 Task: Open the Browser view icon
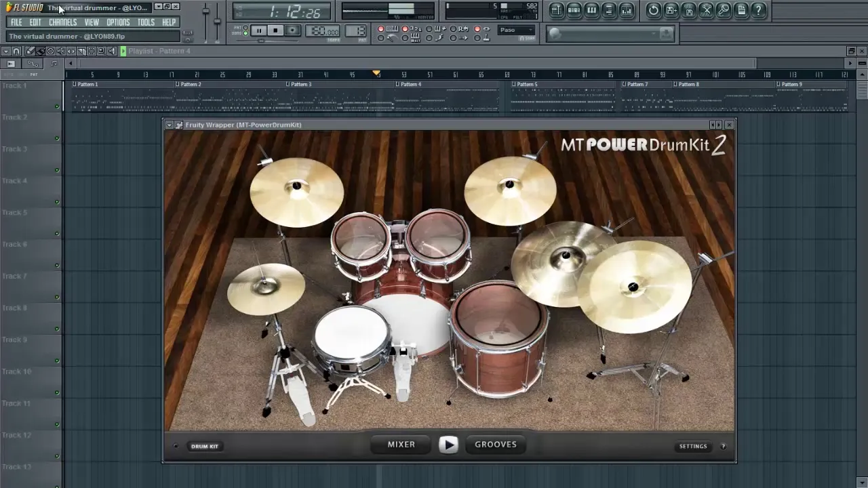tap(609, 10)
